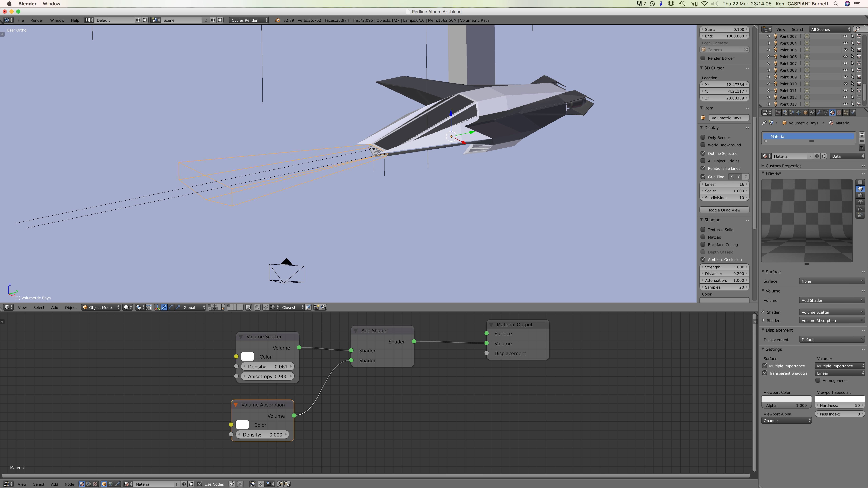Image resolution: width=868 pixels, height=488 pixels.
Task: Open the Scene properties tab
Action: pyautogui.click(x=792, y=113)
